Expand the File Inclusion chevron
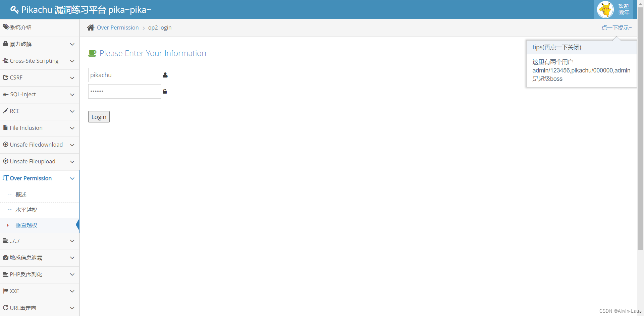644x316 pixels. point(72,128)
